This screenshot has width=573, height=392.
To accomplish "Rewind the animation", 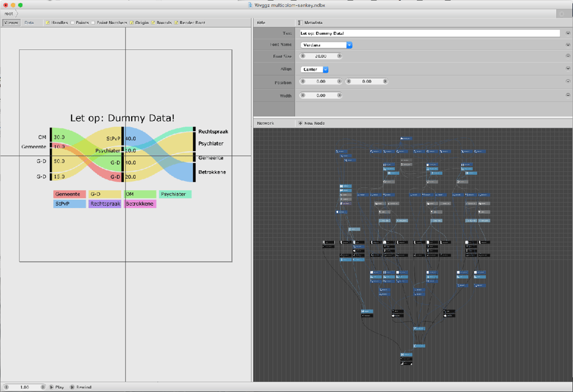I will 81,387.
